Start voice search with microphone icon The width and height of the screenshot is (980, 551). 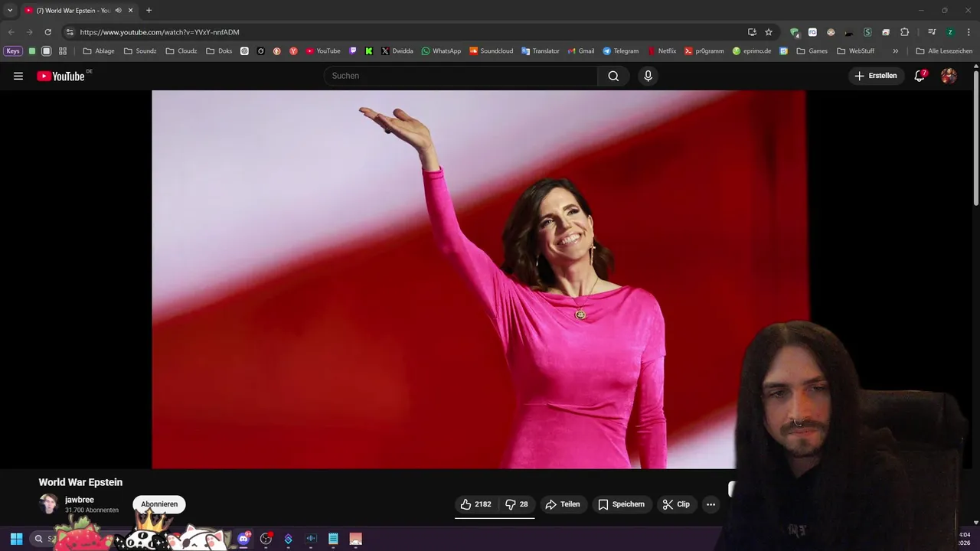(648, 76)
